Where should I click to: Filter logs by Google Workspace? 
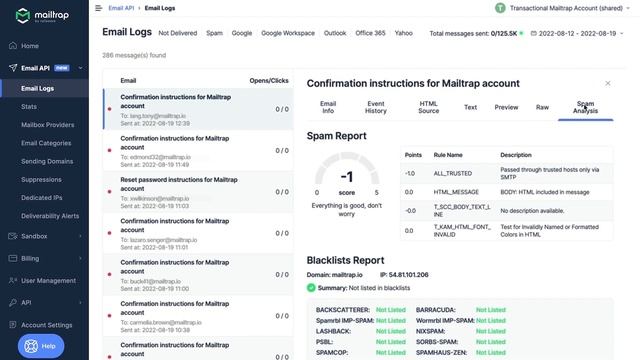288,33
